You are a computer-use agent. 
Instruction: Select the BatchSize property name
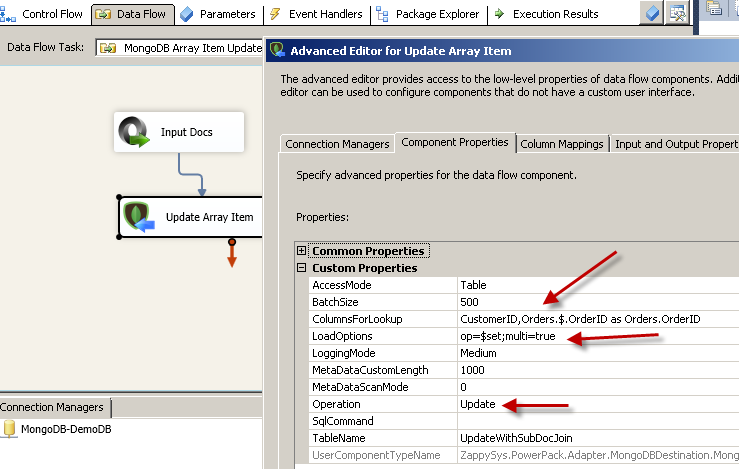point(335,302)
